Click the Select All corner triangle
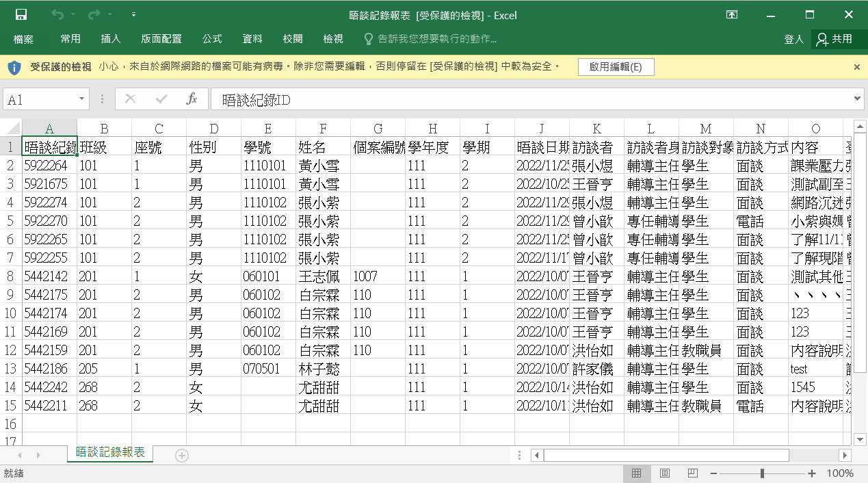Image resolution: width=868 pixels, height=483 pixels. click(11, 128)
